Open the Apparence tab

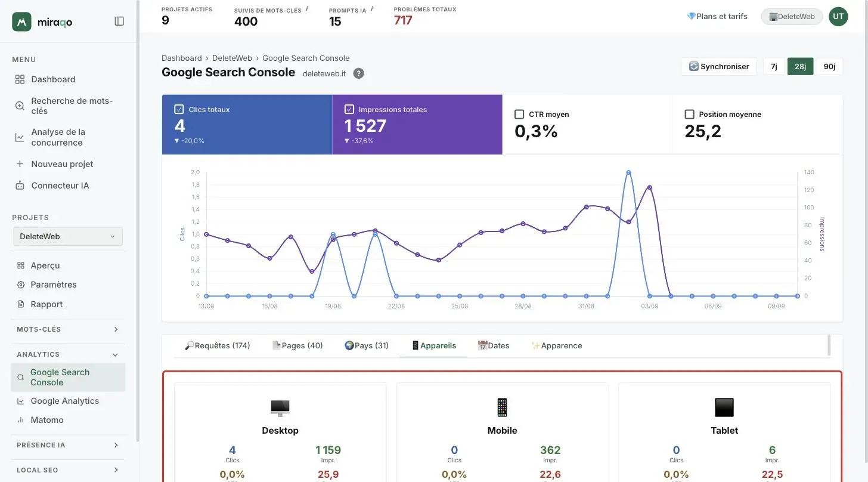click(556, 345)
